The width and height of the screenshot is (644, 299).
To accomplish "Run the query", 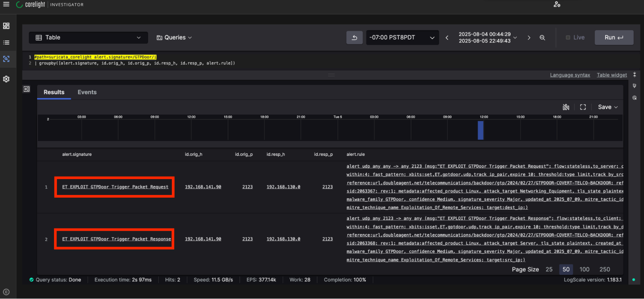I will tap(614, 38).
